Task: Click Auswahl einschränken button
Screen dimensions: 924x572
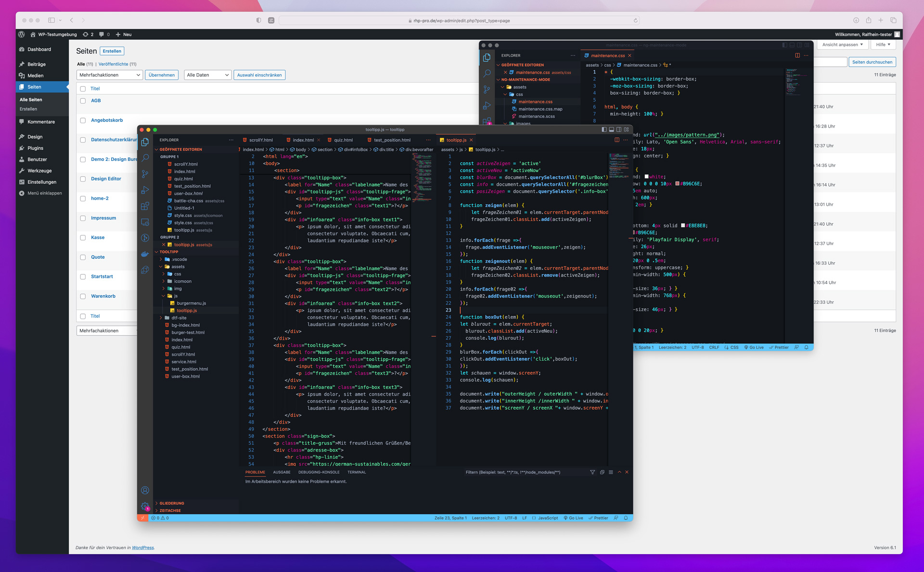Action: [259, 75]
